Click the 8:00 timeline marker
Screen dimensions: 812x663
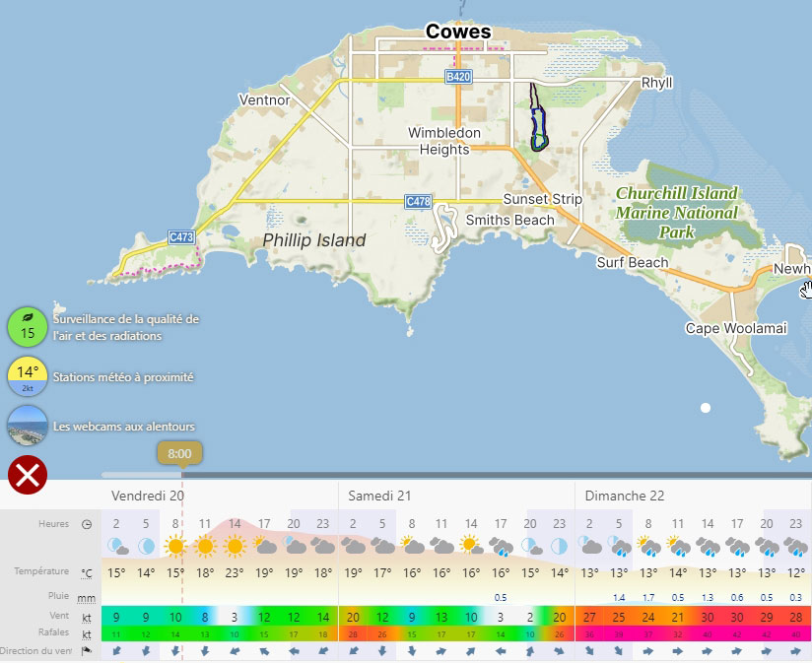click(x=179, y=454)
